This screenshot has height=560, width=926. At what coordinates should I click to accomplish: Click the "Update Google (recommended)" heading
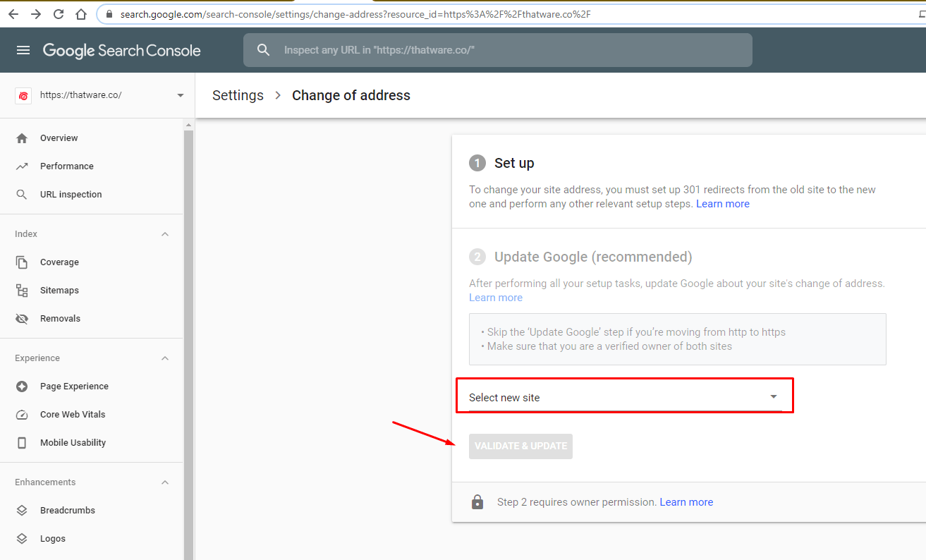pos(593,257)
